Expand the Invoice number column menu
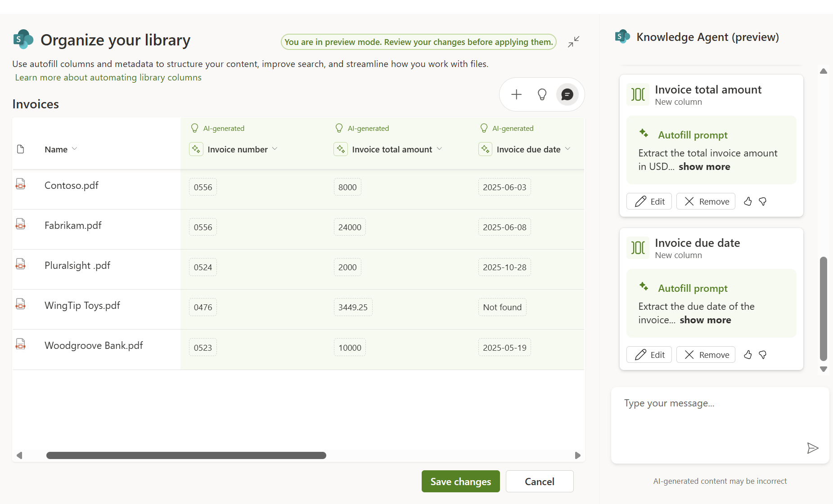The image size is (833, 504). click(275, 149)
